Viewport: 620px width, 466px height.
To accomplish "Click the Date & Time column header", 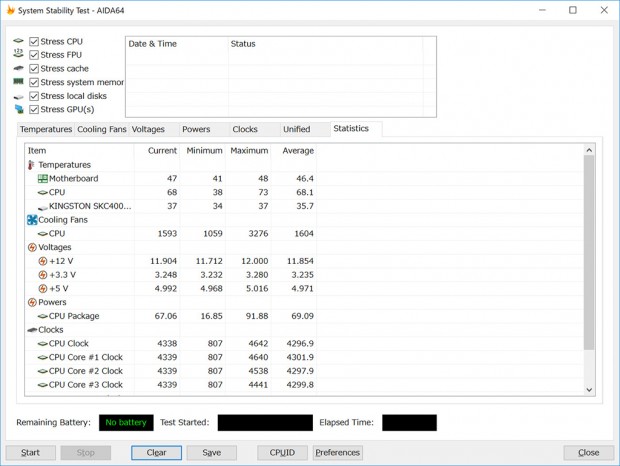I will tap(177, 44).
